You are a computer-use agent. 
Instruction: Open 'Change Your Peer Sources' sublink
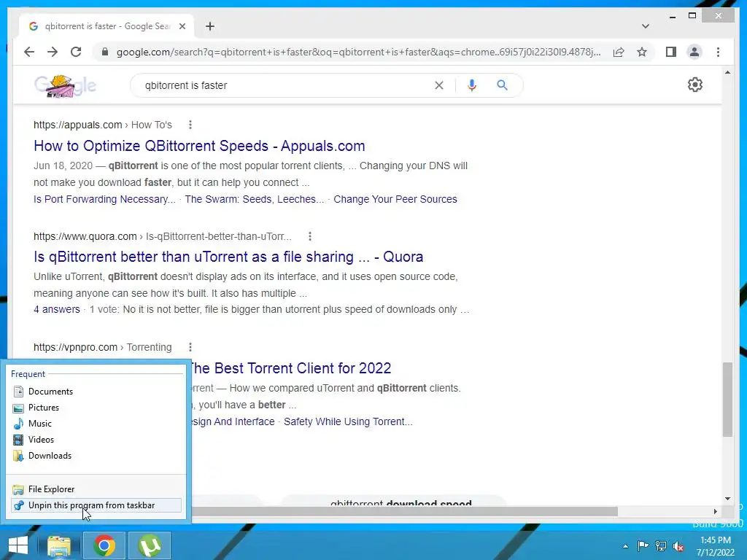pos(395,199)
